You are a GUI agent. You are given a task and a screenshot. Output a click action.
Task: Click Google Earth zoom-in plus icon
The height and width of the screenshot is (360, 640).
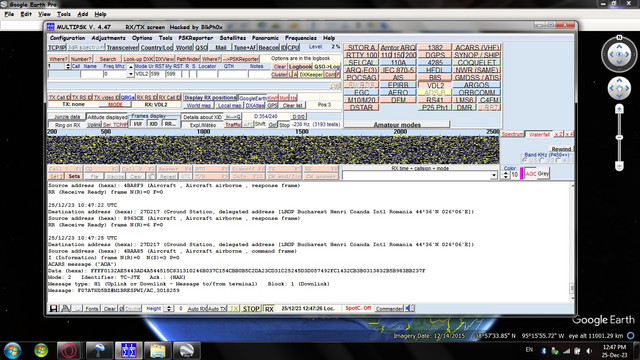(x=619, y=109)
